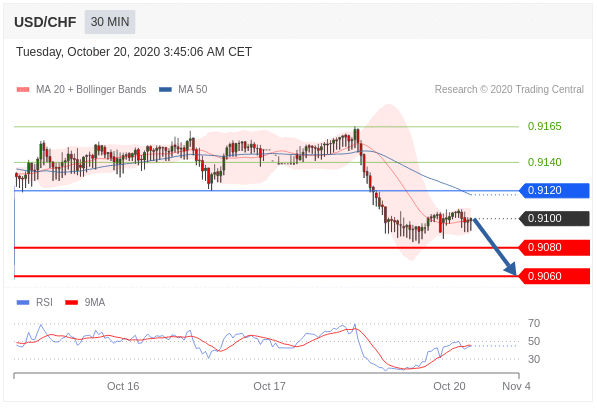Image resolution: width=597 pixels, height=409 pixels.
Task: Click the Oct 20 date axis label
Action: pyautogui.click(x=449, y=386)
